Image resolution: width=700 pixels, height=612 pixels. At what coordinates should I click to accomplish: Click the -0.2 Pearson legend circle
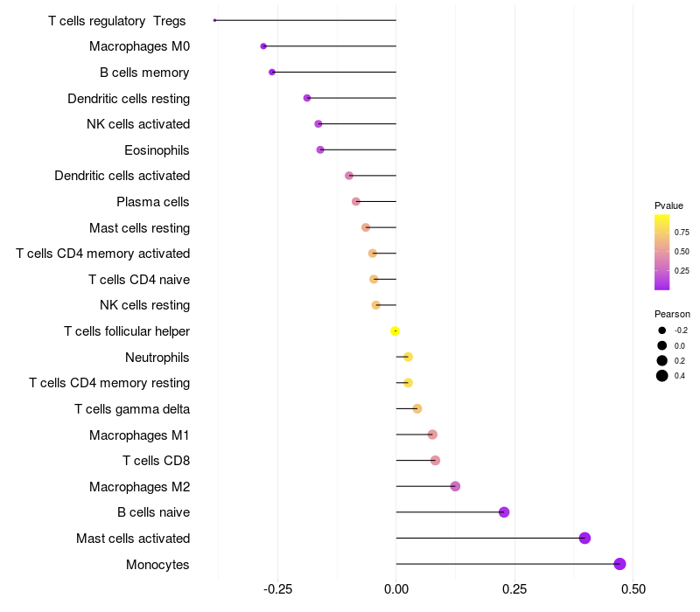click(x=662, y=330)
